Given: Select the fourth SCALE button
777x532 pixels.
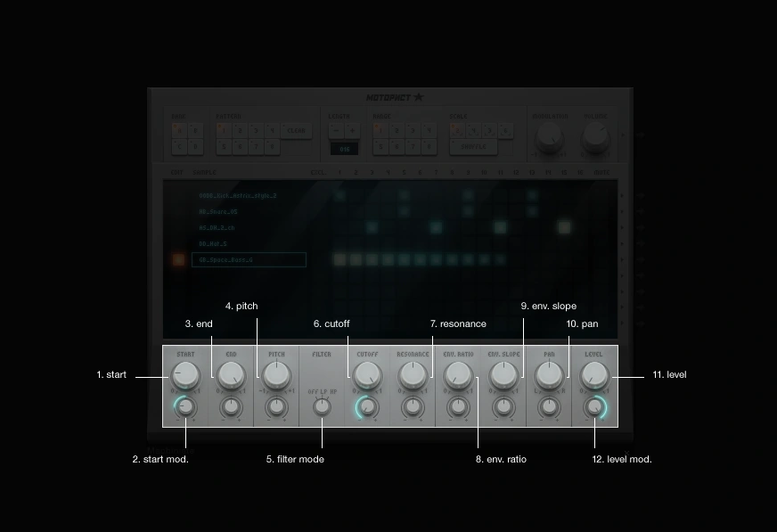Looking at the screenshot, I should click(x=505, y=131).
